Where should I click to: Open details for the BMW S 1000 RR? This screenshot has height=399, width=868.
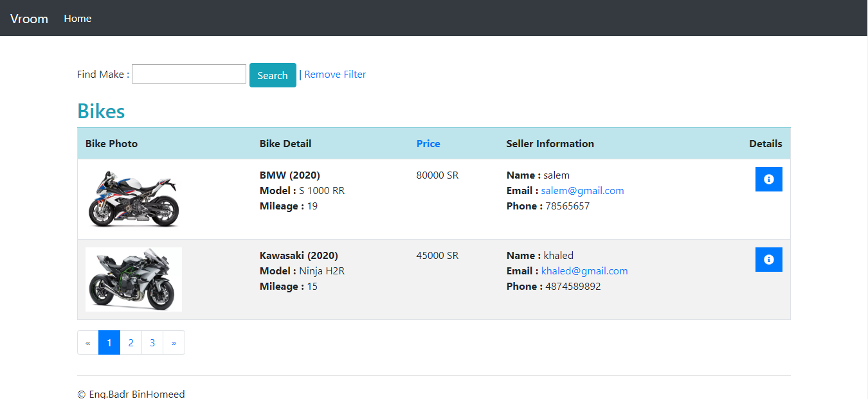click(768, 179)
